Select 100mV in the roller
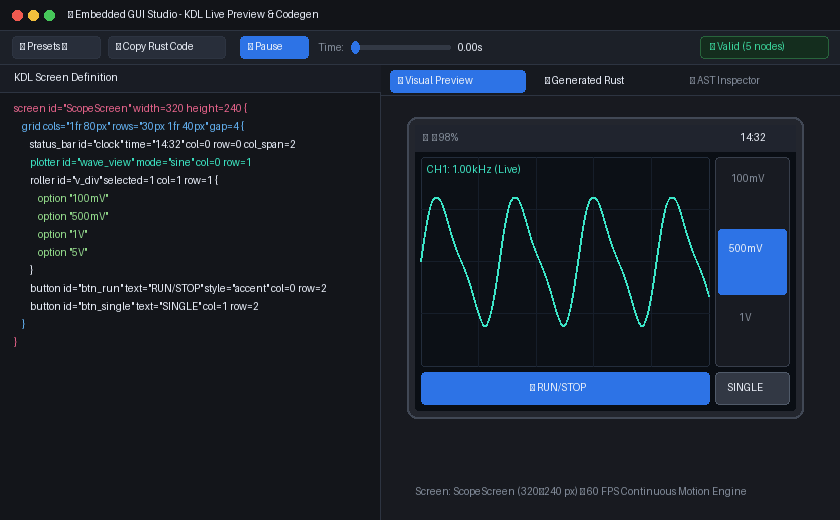Screen dimensions: 840x520 coord(748,178)
